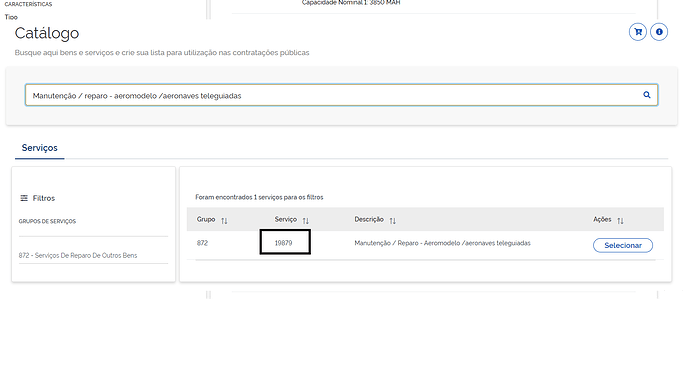Click the group 872 table cell
This screenshot has height=375, width=690.
(x=202, y=243)
